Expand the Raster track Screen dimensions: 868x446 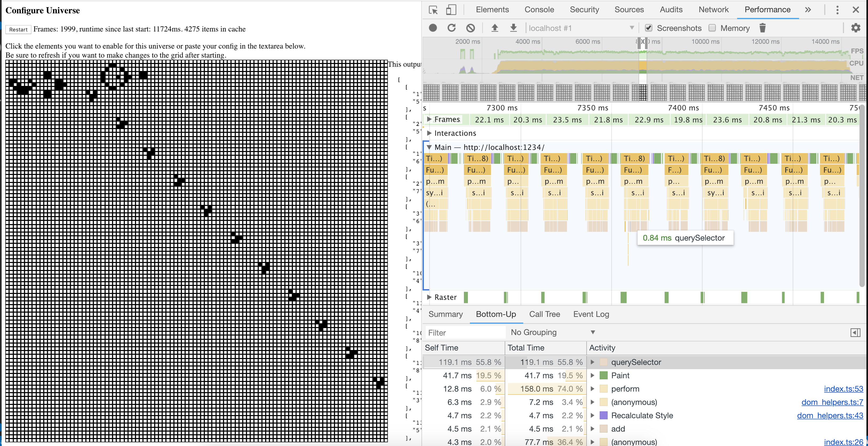coord(429,297)
